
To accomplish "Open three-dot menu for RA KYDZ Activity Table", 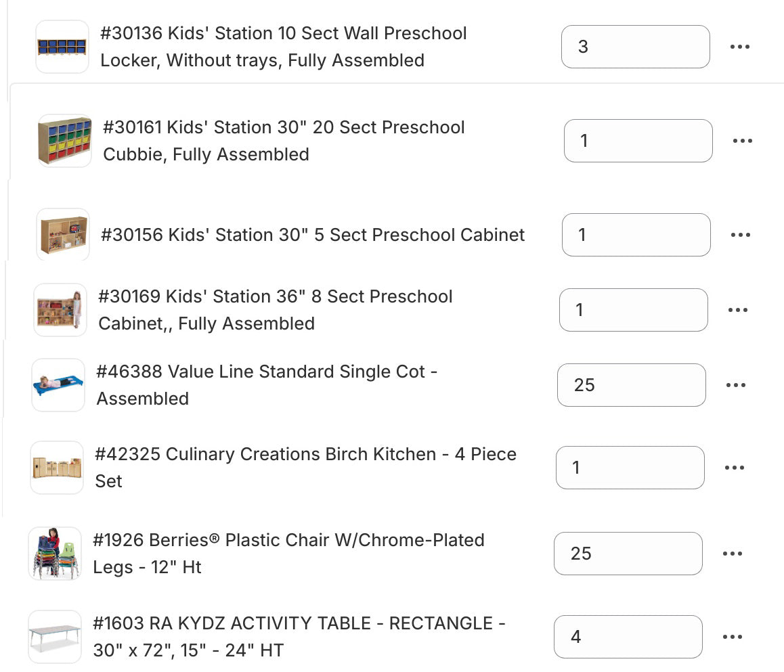I will [x=732, y=637].
